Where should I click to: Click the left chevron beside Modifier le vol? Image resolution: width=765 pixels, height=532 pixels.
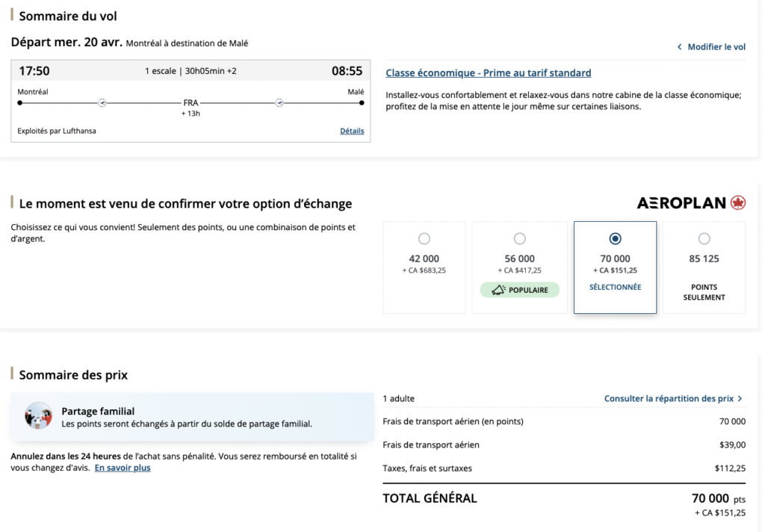679,47
